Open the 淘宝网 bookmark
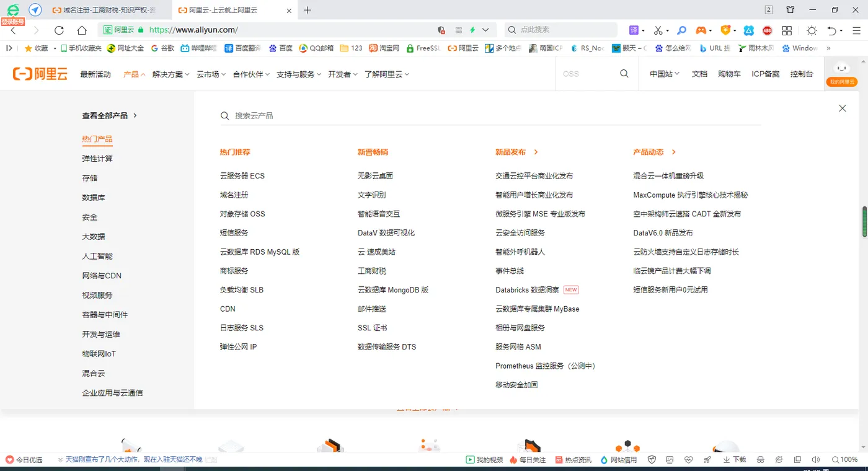Screen dimensions: 868x471 (384, 48)
